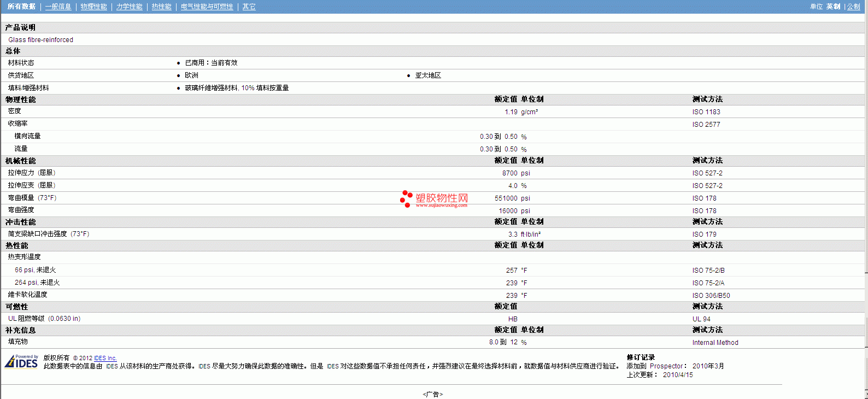Click the 3.3 impact strength value
The height and width of the screenshot is (399, 868).
tap(513, 234)
